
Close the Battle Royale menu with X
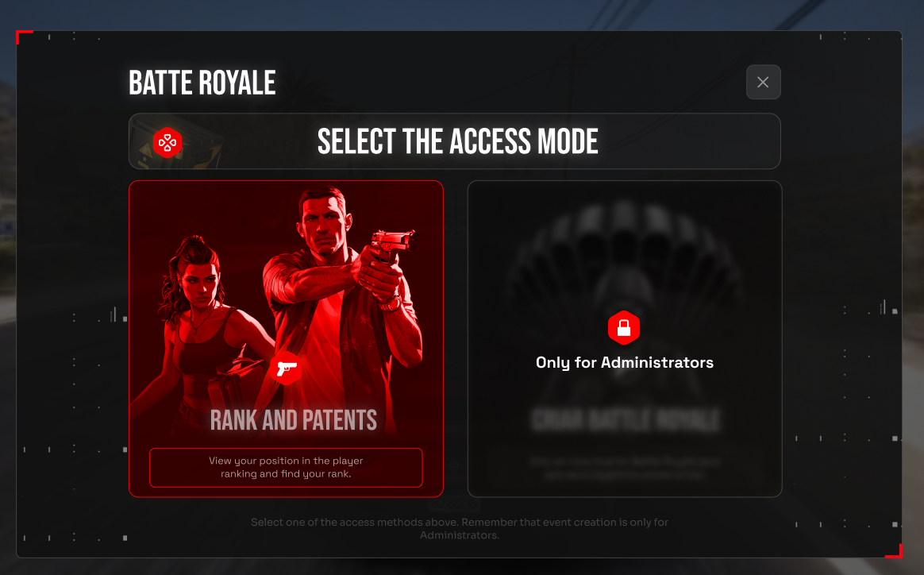pyautogui.click(x=763, y=82)
